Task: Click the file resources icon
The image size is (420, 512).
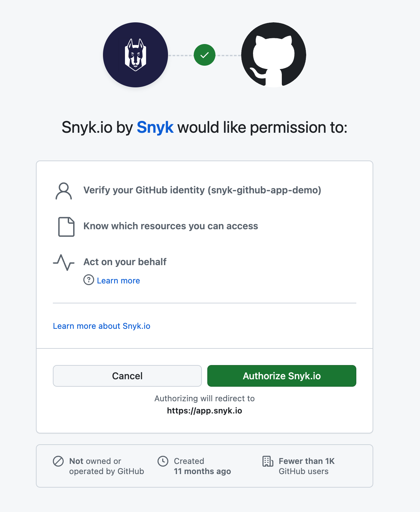Action: (66, 227)
